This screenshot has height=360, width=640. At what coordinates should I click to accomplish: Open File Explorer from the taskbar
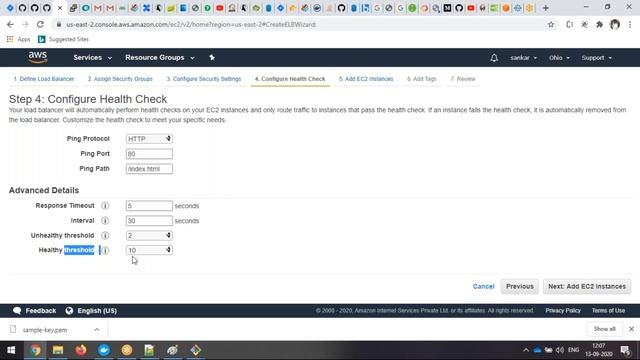point(58,350)
